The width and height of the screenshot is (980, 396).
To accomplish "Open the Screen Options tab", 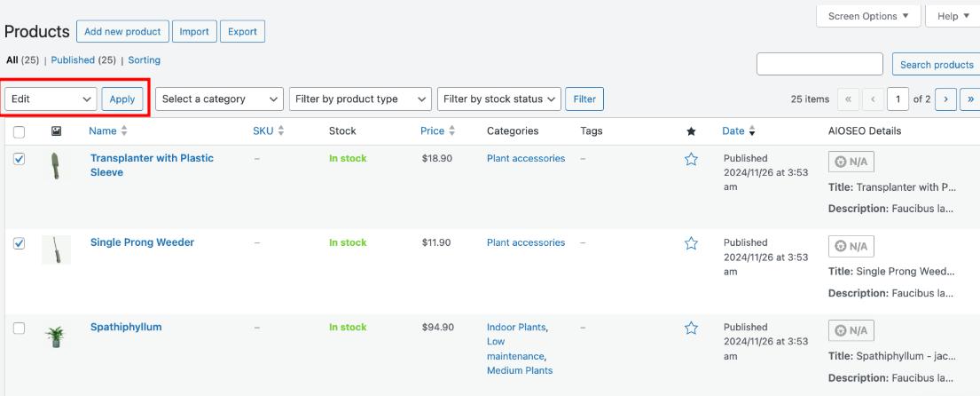I will coord(867,16).
